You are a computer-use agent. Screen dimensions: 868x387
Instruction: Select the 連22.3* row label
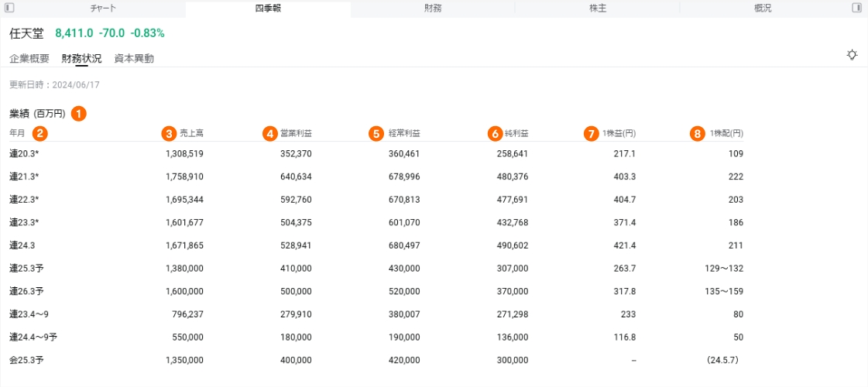24,200
